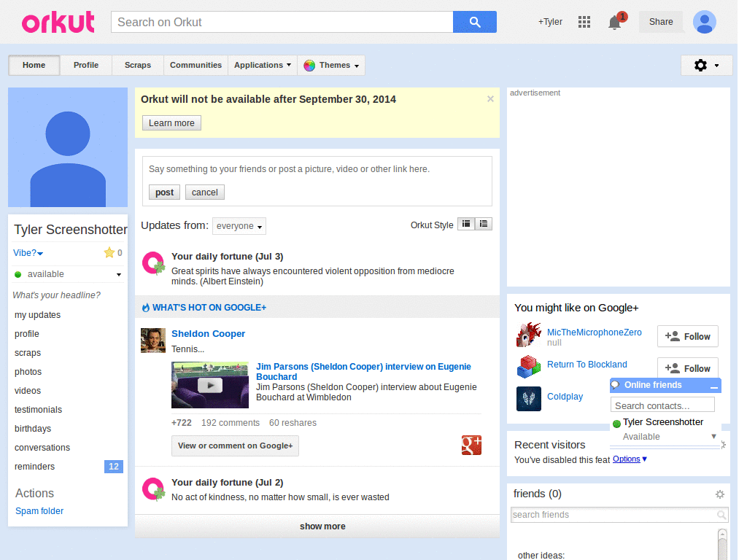Click the What's Hot flame icon
This screenshot has width=747, height=560.
[146, 308]
